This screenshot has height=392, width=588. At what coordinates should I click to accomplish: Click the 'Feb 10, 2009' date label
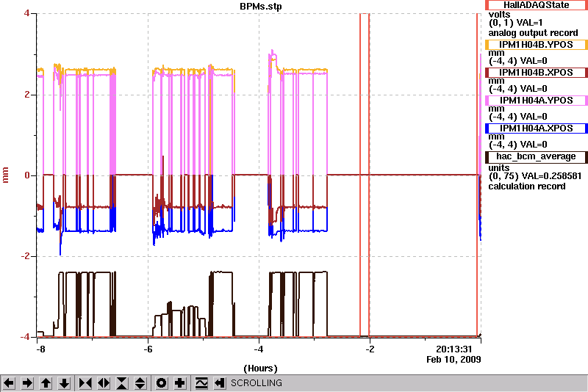(x=453, y=360)
